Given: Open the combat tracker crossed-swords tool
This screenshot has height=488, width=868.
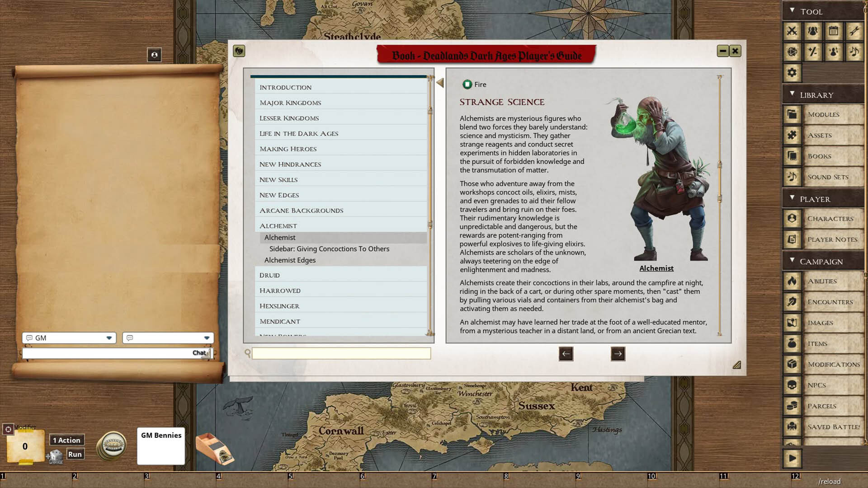Looking at the screenshot, I should [x=792, y=31].
